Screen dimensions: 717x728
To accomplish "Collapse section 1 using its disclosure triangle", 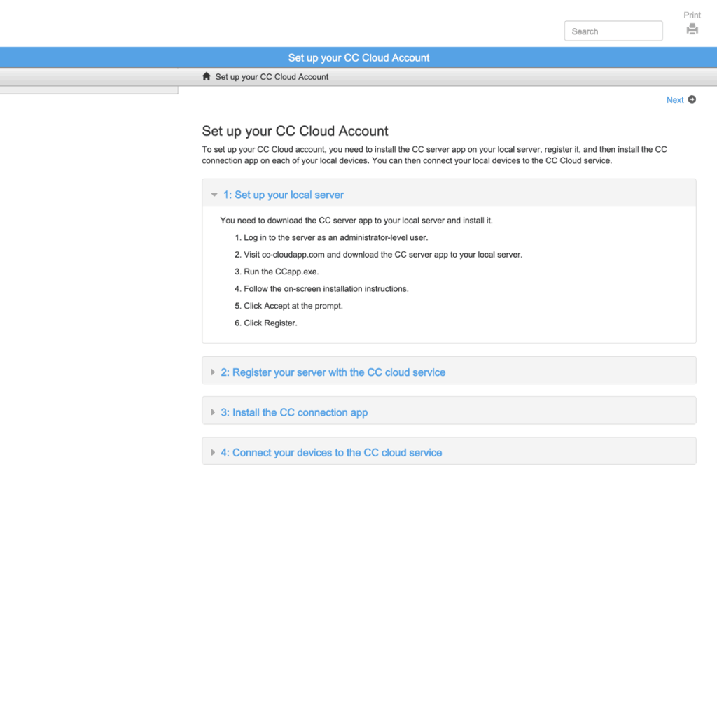I will (214, 195).
